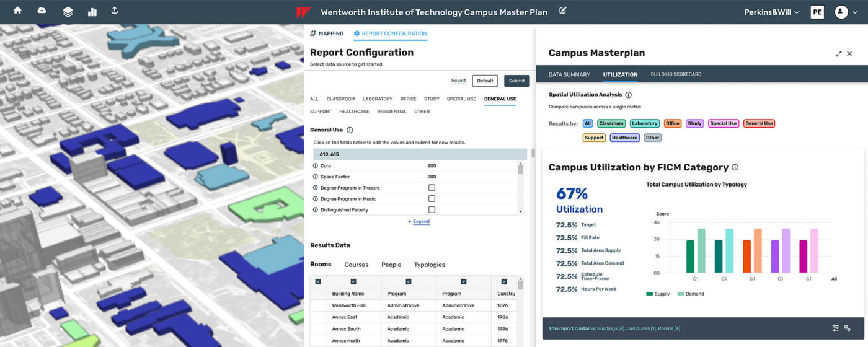Select the Laboratory category tab
The image size is (868, 347).
(x=377, y=99)
